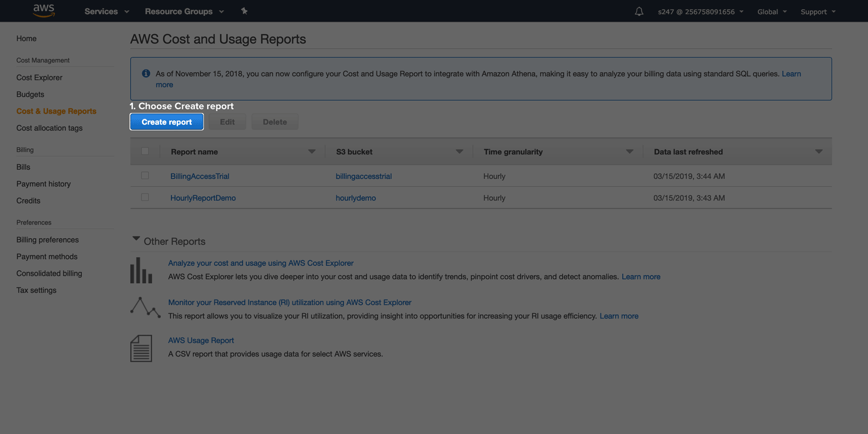
Task: Open Budgets in sidebar
Action: [x=30, y=94]
